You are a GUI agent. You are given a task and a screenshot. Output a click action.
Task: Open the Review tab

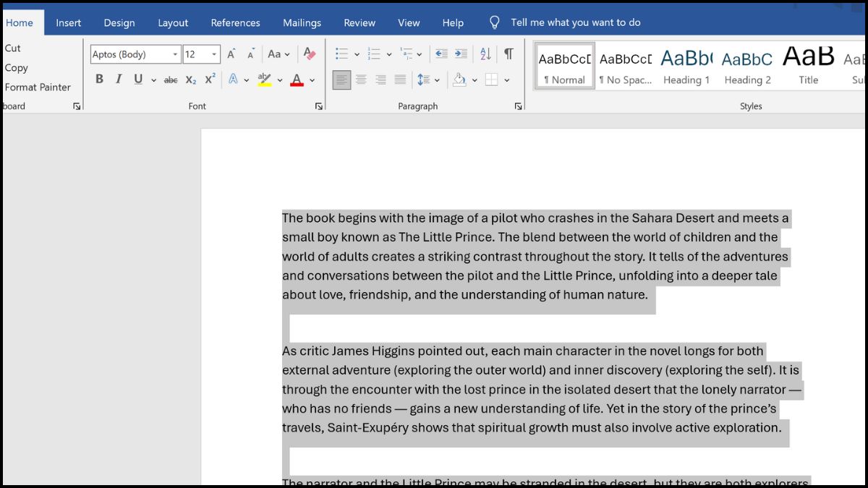pyautogui.click(x=359, y=22)
